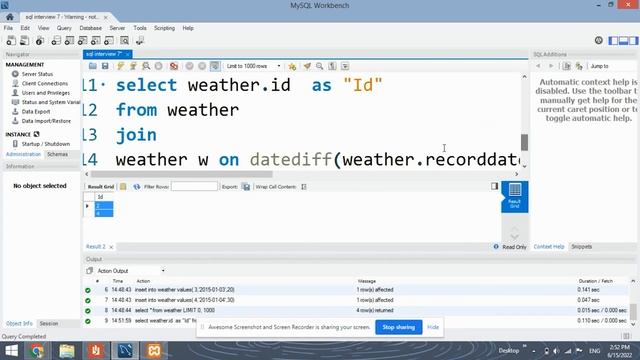Select the Result Grid side button

[514, 197]
